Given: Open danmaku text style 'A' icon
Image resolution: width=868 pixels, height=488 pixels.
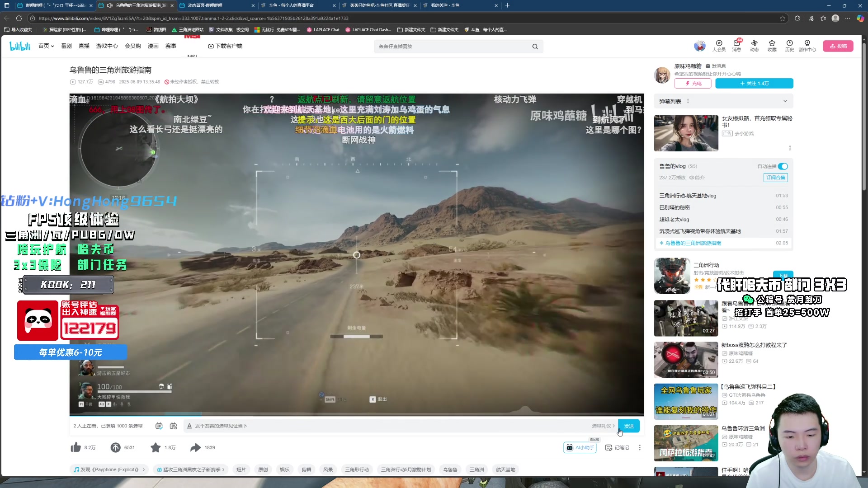Looking at the screenshot, I should (189, 426).
